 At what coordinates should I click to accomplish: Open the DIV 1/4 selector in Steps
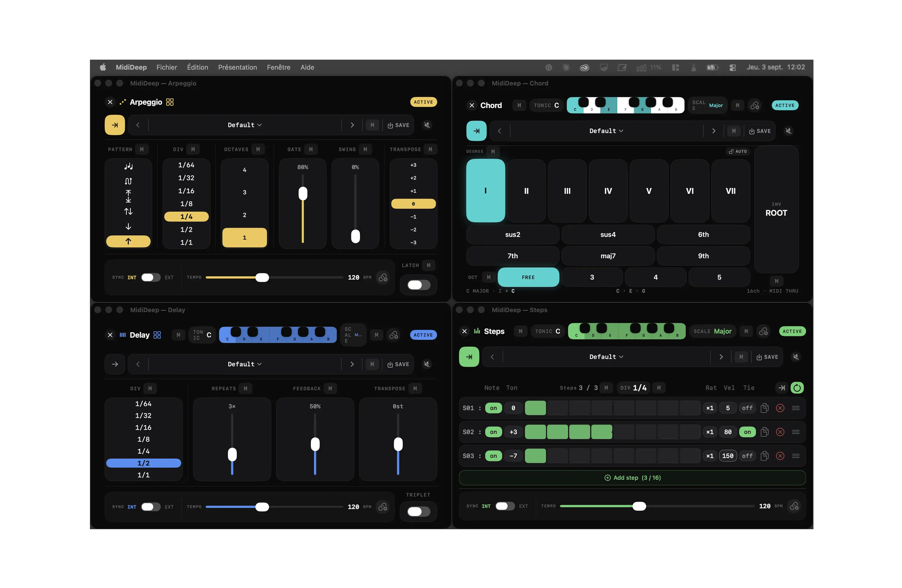pos(634,388)
